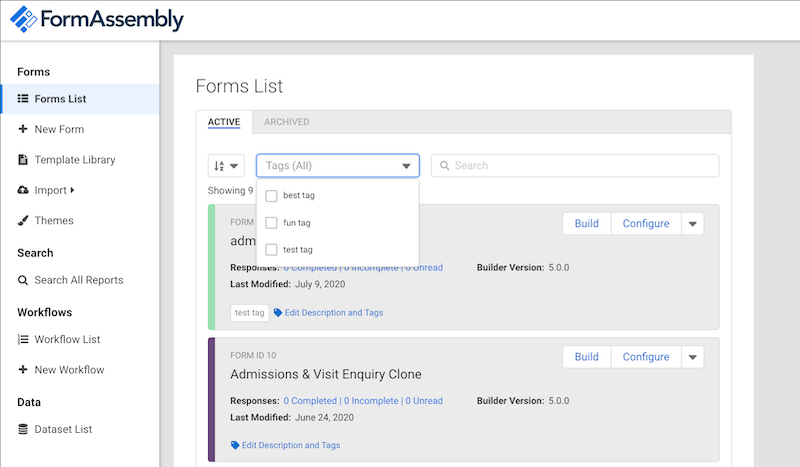Click the Workflow List icon
The height and width of the screenshot is (467, 800).
tap(23, 339)
